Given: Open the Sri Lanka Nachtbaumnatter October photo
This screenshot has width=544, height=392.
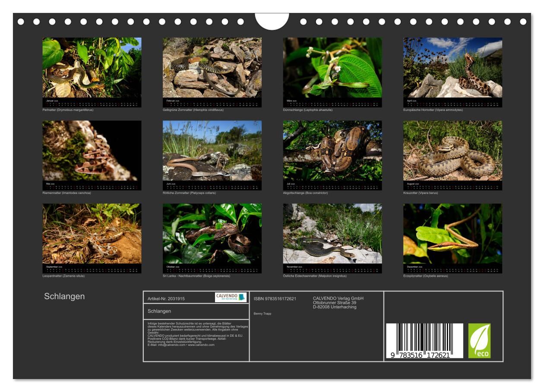Looking at the screenshot, I should (x=212, y=234).
